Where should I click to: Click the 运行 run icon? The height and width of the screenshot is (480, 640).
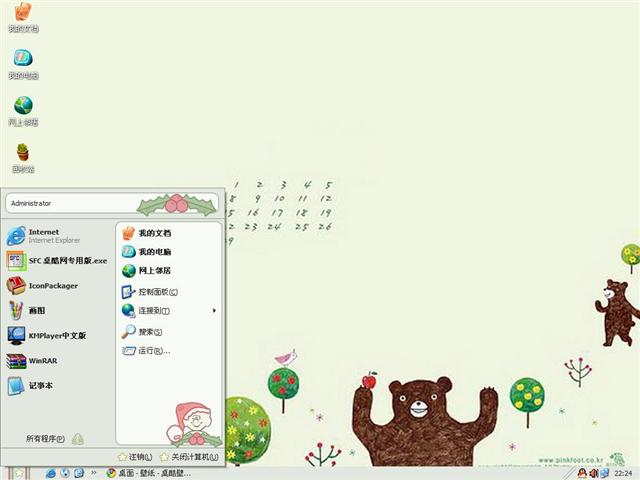(x=129, y=351)
